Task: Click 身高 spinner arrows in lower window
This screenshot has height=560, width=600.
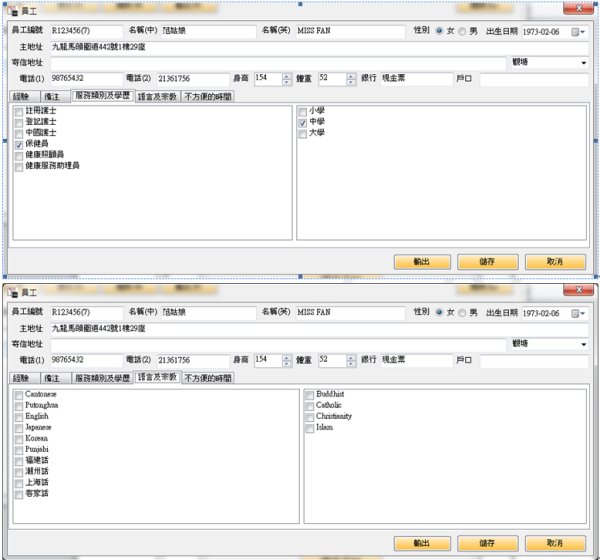Action: point(287,361)
